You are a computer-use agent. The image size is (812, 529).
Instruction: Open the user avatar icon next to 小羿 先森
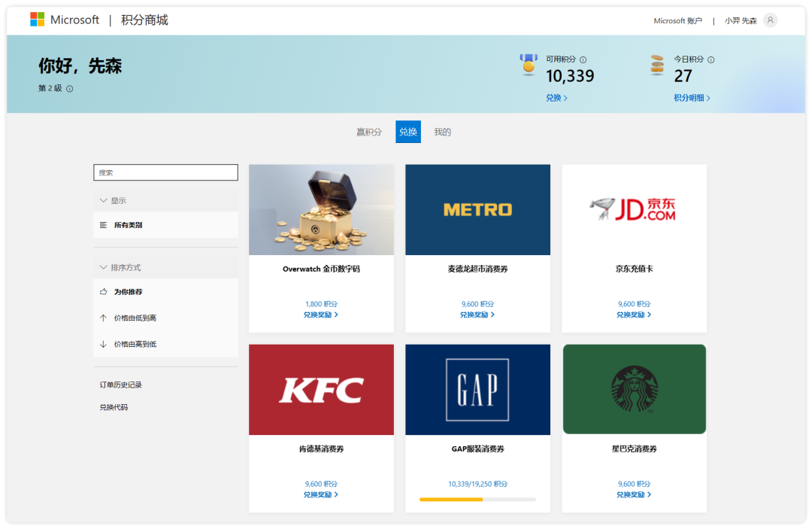[x=770, y=20]
